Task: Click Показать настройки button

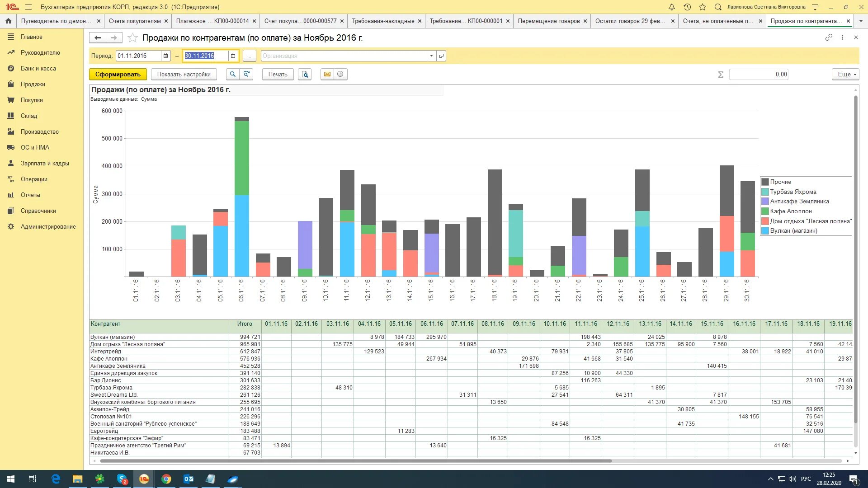Action: point(184,75)
